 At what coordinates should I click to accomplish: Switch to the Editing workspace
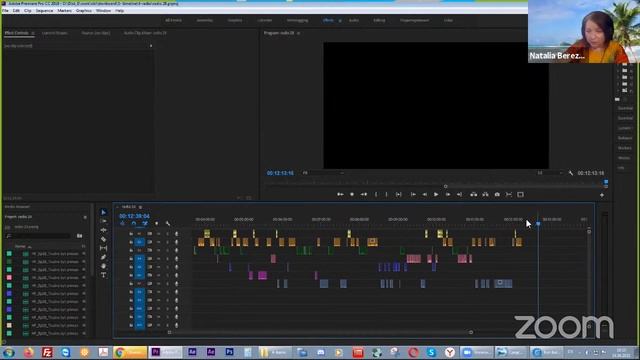pos(379,20)
